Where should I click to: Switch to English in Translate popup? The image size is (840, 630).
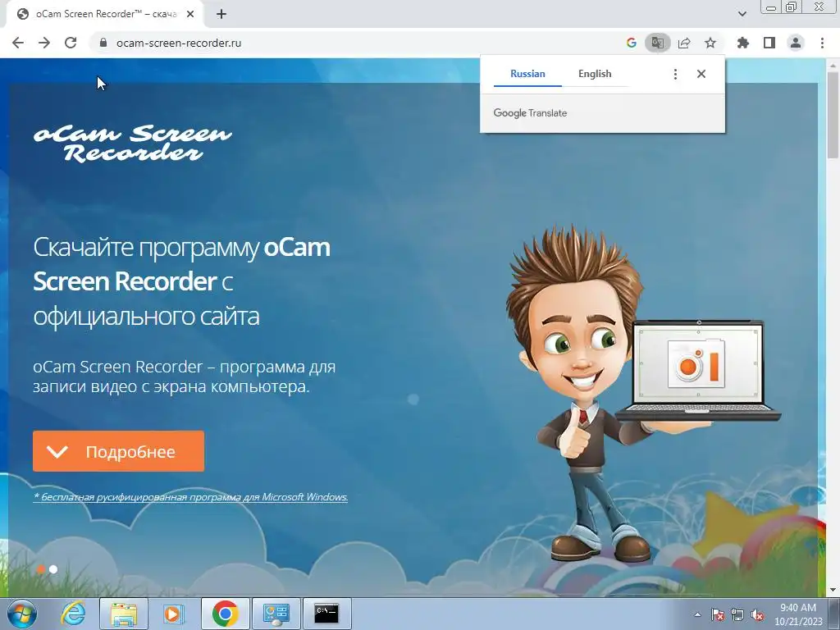[x=595, y=74]
